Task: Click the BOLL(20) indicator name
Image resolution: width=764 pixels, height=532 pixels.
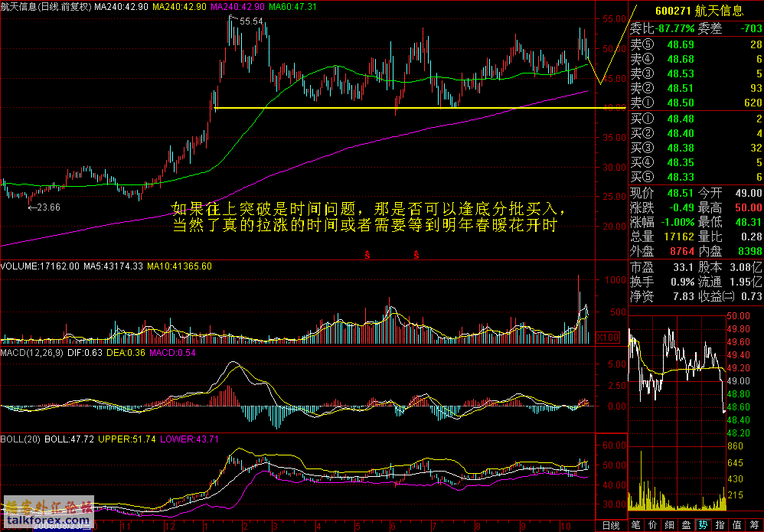Action: [x=21, y=439]
